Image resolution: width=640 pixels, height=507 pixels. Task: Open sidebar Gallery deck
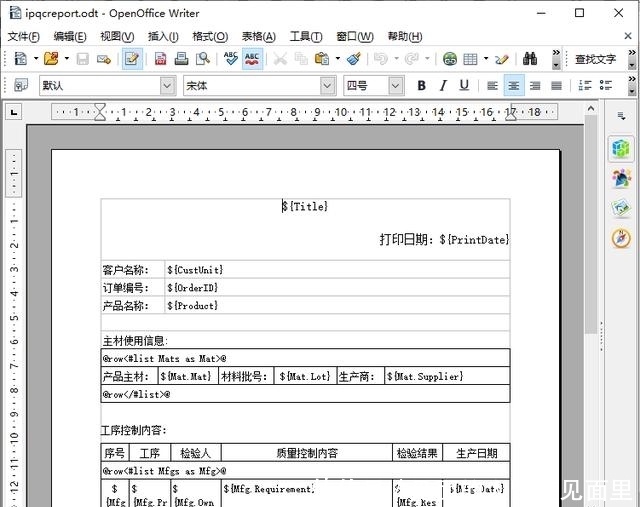pos(621,208)
